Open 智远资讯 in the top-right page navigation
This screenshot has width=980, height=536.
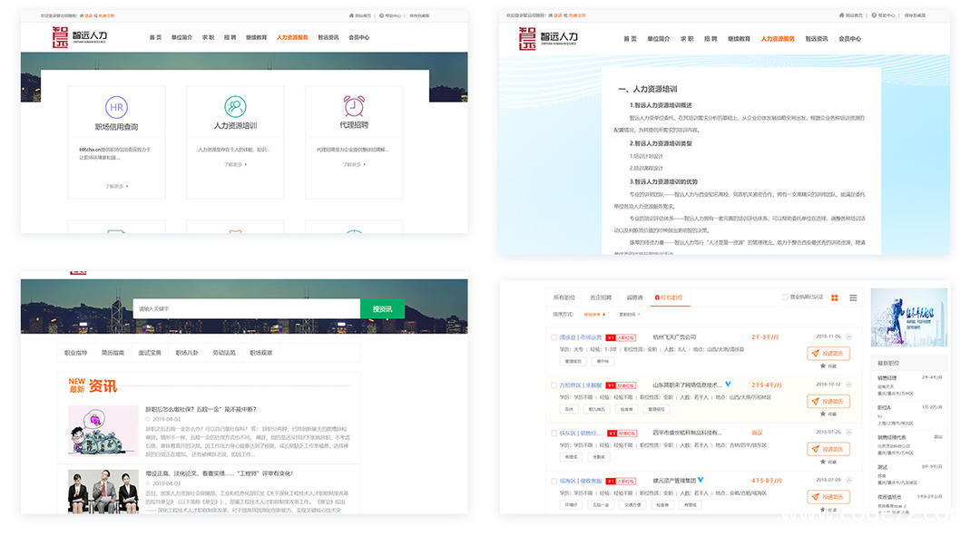pyautogui.click(x=817, y=39)
